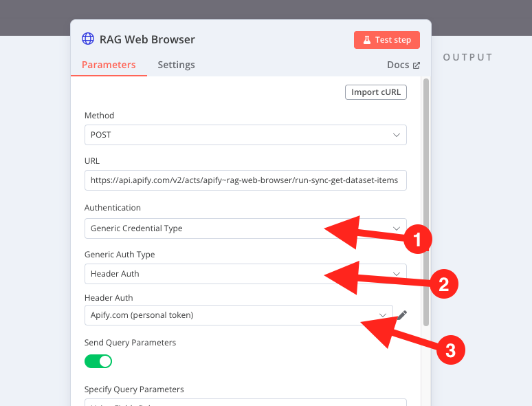This screenshot has width=532, height=406.
Task: Open the Generic Auth Type dropdown
Action: click(x=245, y=274)
